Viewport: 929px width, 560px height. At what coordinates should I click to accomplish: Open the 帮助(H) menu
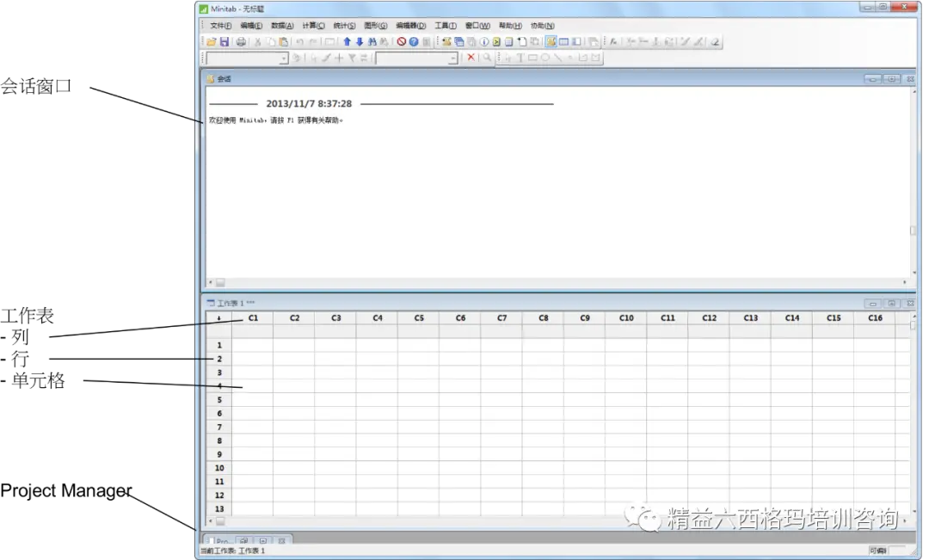pos(510,26)
